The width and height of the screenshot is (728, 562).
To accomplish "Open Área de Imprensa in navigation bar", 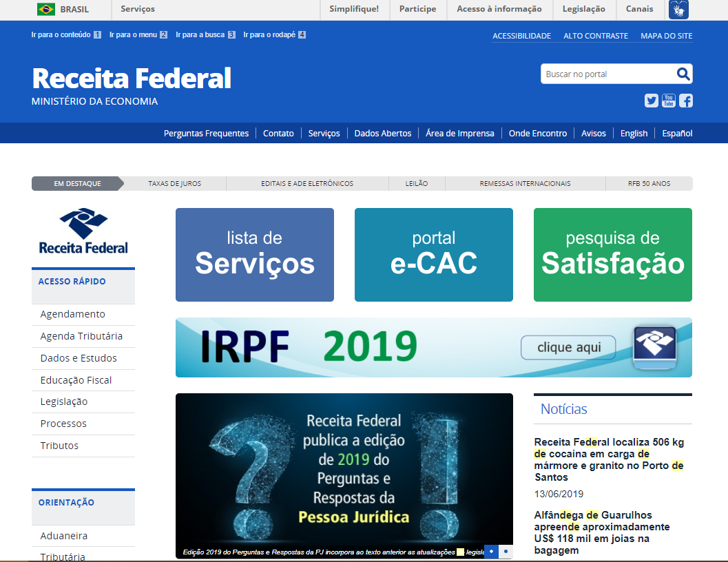I will coord(460,134).
